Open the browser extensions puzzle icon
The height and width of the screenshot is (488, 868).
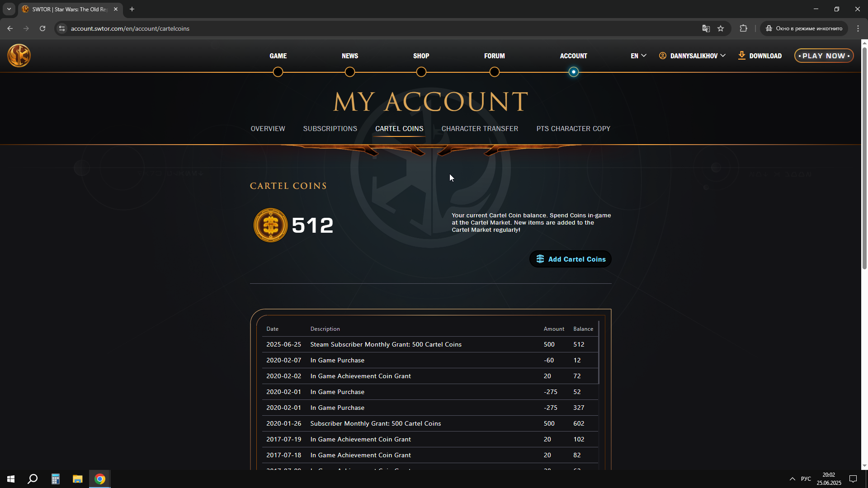pos(743,28)
